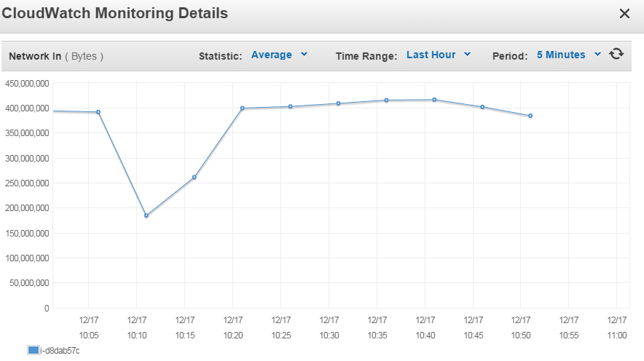Select the data point just after 10:35

pyautogui.click(x=387, y=100)
